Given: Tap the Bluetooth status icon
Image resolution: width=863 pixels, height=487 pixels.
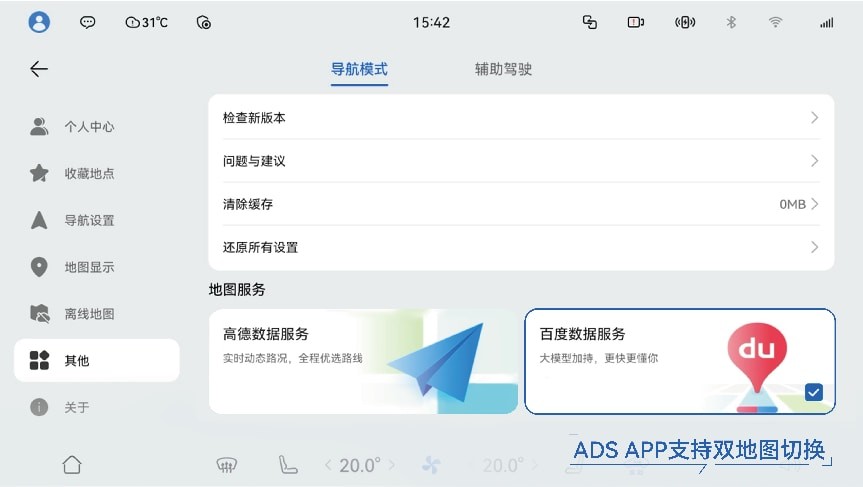Looking at the screenshot, I should click(731, 23).
